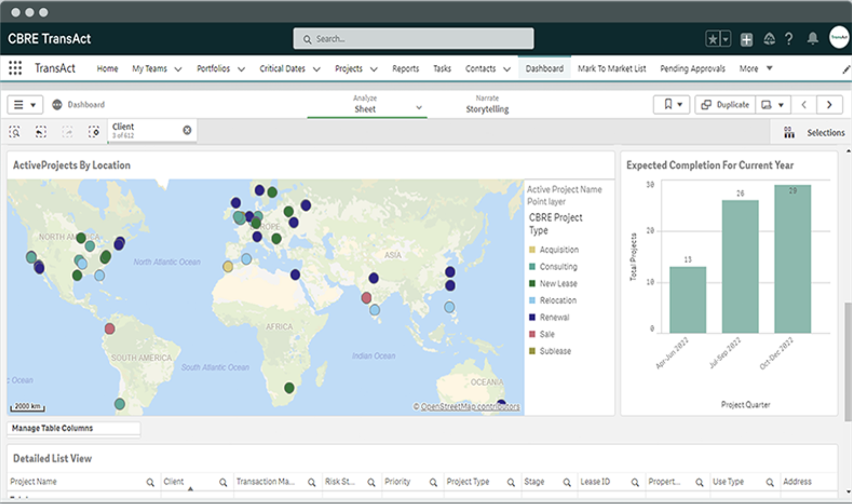The image size is (852, 504).
Task: Open the Critical Dates tab
Action: (282, 68)
